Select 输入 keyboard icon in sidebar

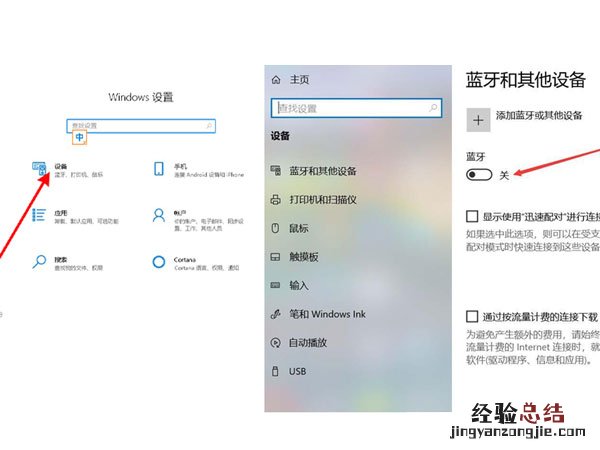[276, 285]
